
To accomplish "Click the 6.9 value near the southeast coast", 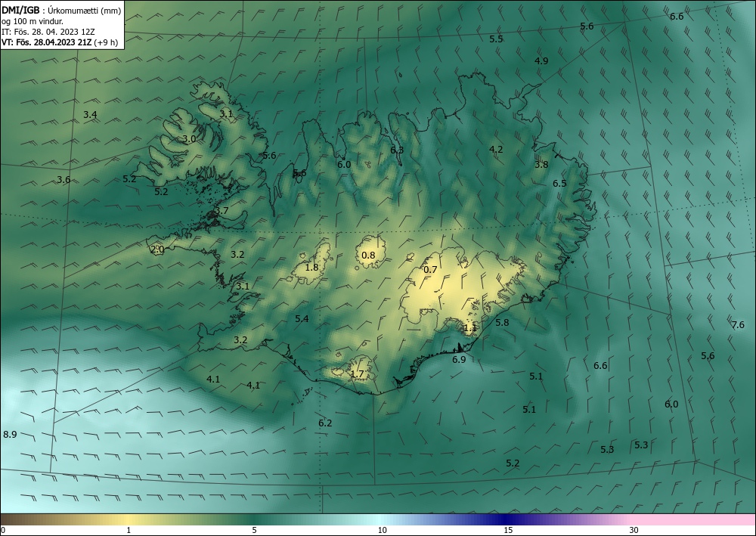I will pyautogui.click(x=459, y=360).
